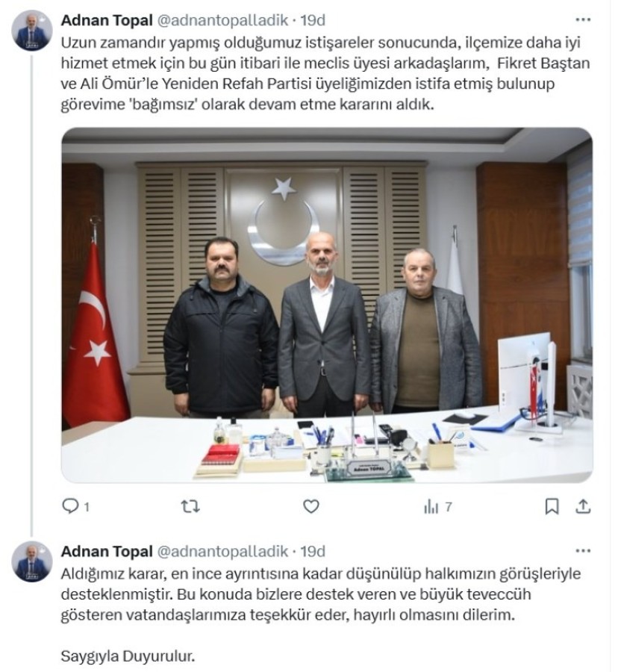The height and width of the screenshot is (672, 618).
Task: Visit Adnan Topal name in second tweet
Action: (x=107, y=551)
